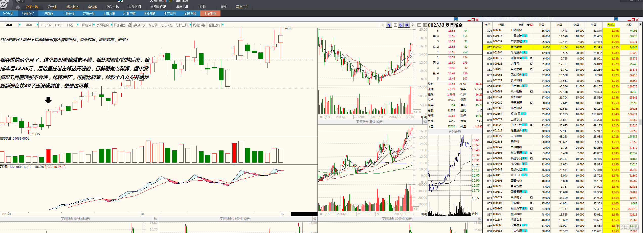644x233 pixels.
Task: Click monitor icon in the chart window title
Action: pos(456,19)
